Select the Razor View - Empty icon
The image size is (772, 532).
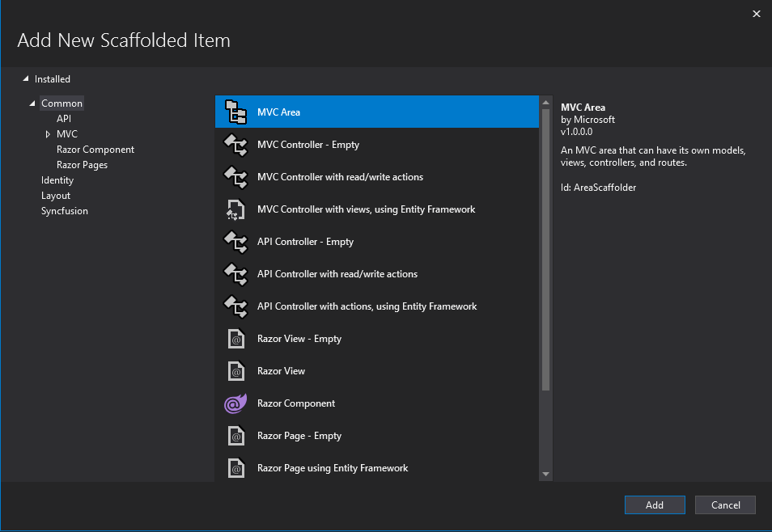(x=235, y=339)
